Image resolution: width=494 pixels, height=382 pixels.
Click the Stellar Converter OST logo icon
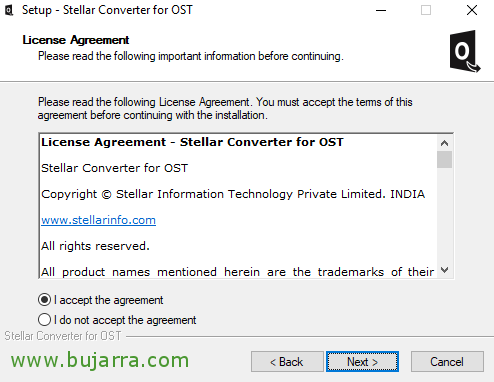pos(465,51)
